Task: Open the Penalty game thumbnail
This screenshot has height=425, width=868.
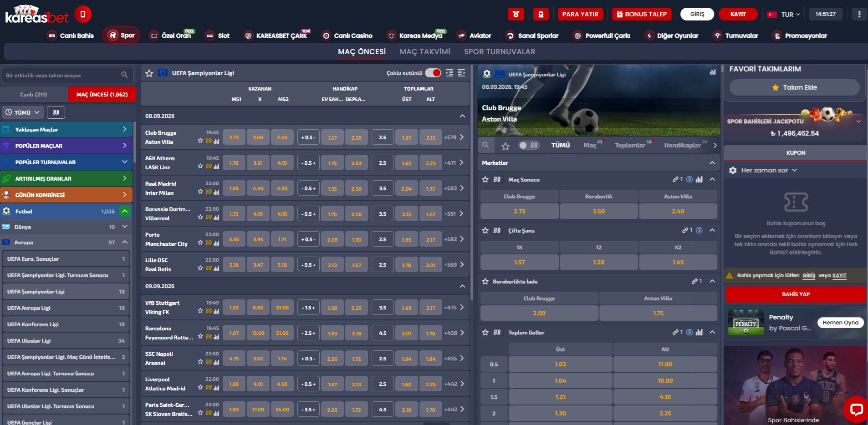Action: [x=745, y=323]
